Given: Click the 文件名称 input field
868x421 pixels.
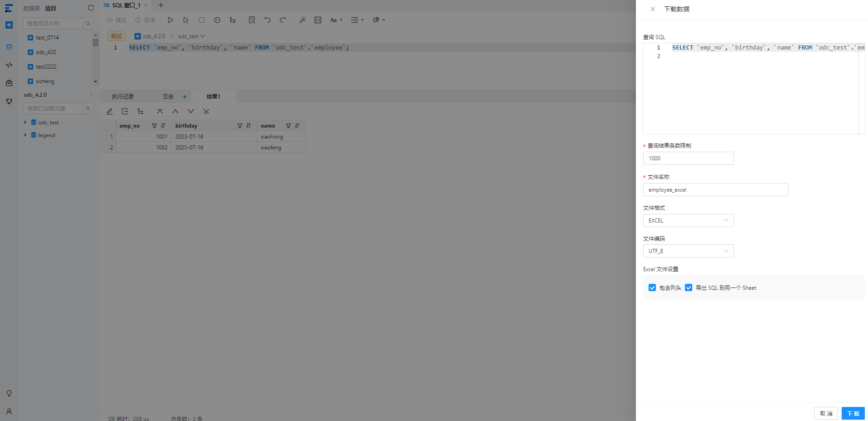Looking at the screenshot, I should click(715, 190).
